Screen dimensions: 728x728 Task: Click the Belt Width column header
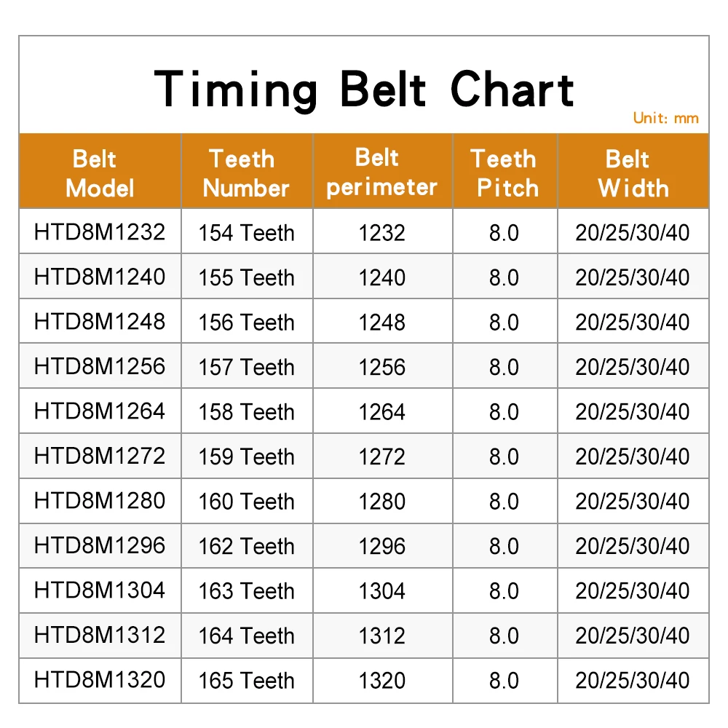pyautogui.click(x=633, y=171)
